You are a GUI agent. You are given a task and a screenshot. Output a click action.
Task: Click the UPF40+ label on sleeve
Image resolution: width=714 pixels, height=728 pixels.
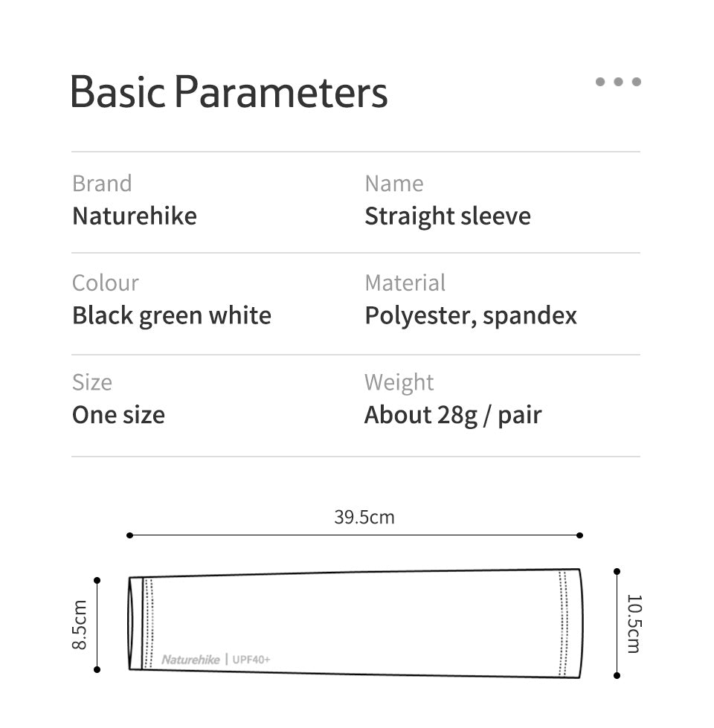pos(251,660)
